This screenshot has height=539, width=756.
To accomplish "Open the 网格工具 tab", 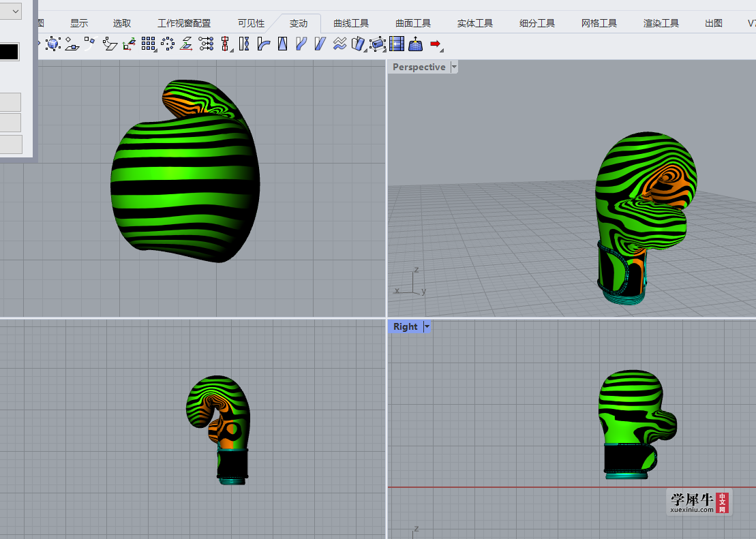I will click(x=599, y=23).
